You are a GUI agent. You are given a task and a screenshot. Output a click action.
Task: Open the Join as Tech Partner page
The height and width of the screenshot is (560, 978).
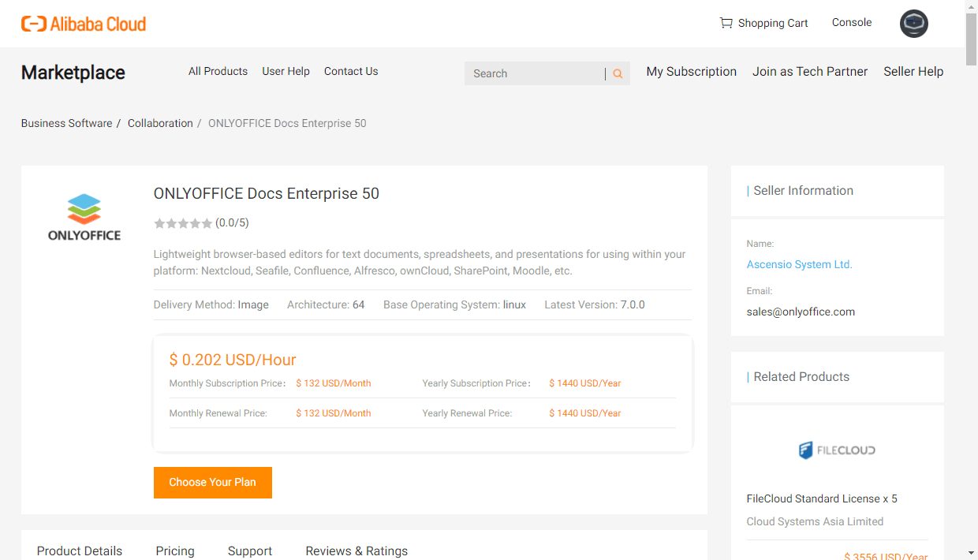tap(809, 71)
